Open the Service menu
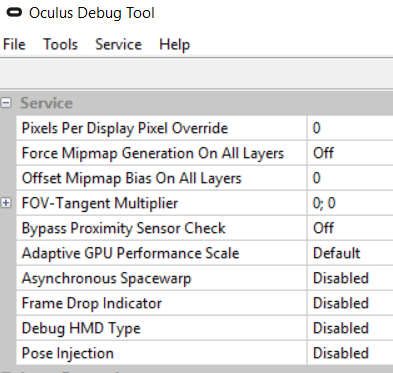Viewport: 393px width, 373px height. 118,44
